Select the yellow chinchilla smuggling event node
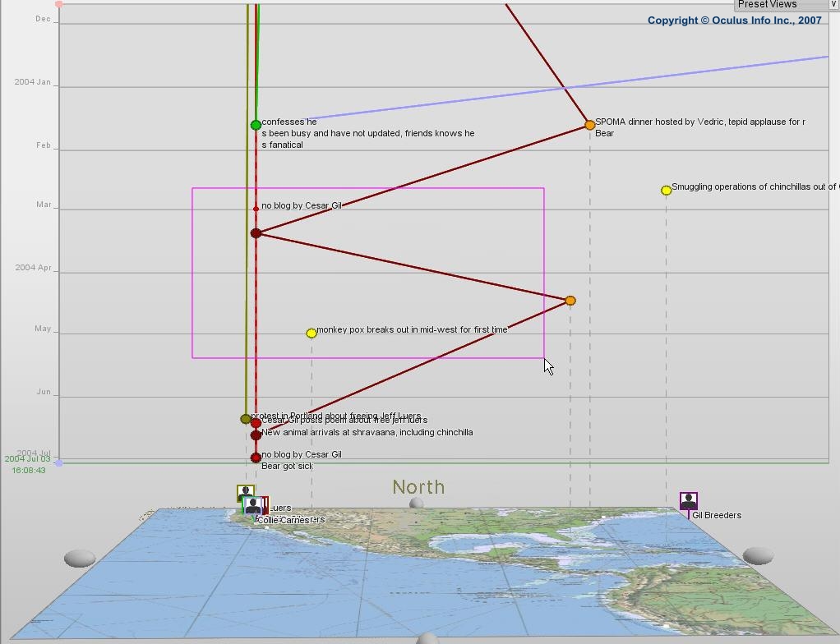Viewport: 840px width, 644px height. pos(667,191)
